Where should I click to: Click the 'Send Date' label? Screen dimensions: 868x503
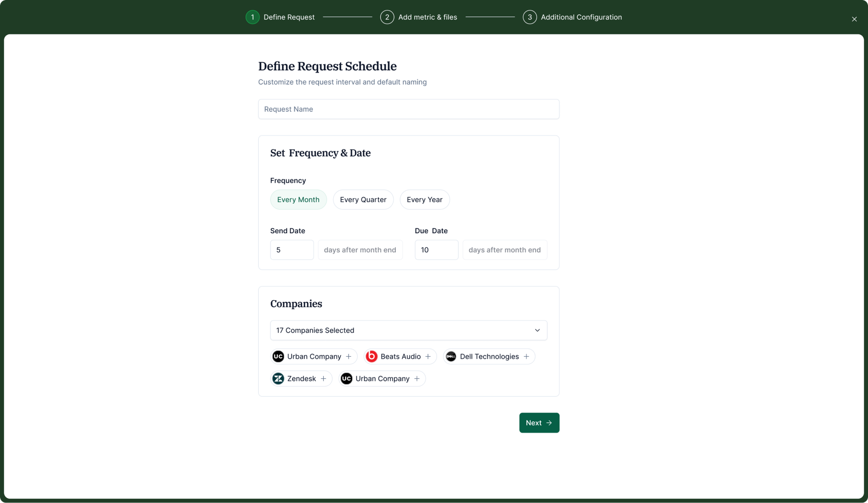[x=287, y=231]
